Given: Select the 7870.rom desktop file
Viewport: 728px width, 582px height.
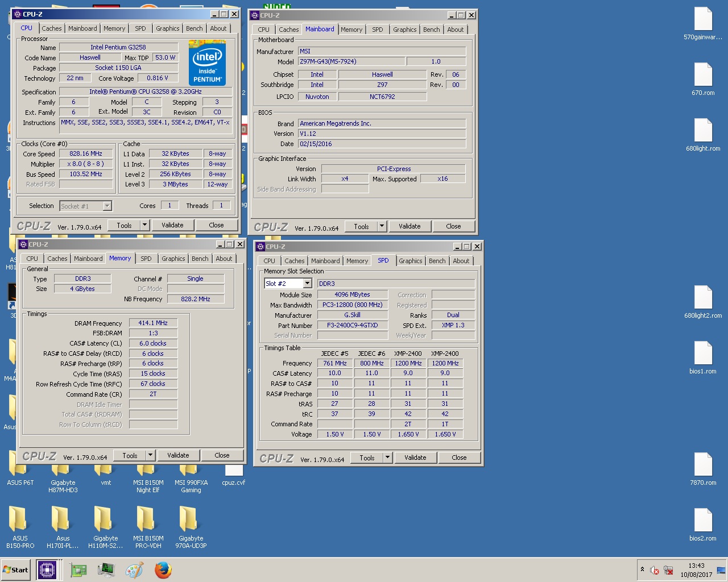Looking at the screenshot, I should tap(703, 469).
